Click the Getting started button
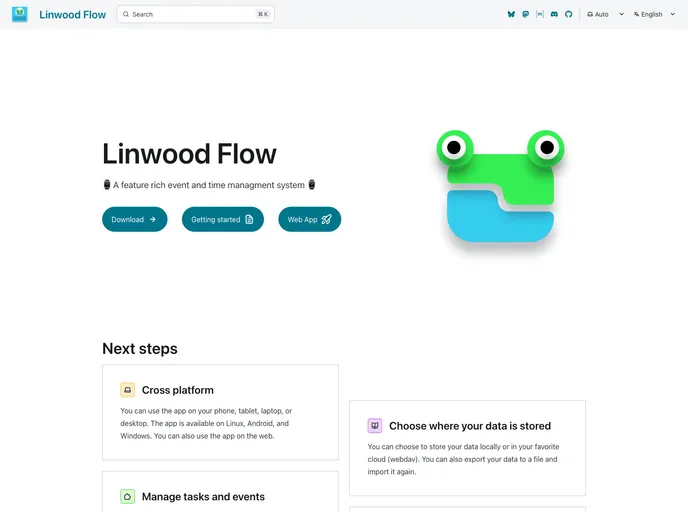The width and height of the screenshot is (688, 512). tap(223, 219)
